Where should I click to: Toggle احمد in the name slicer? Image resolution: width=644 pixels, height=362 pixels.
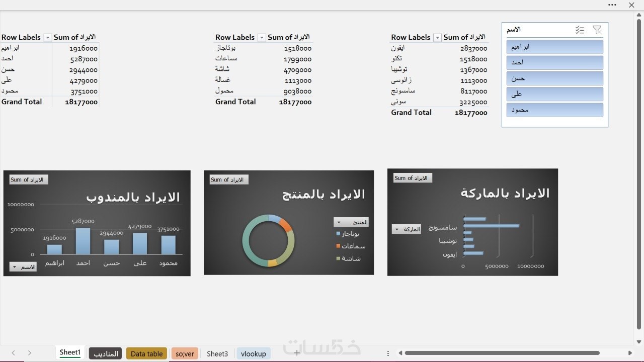click(554, 62)
